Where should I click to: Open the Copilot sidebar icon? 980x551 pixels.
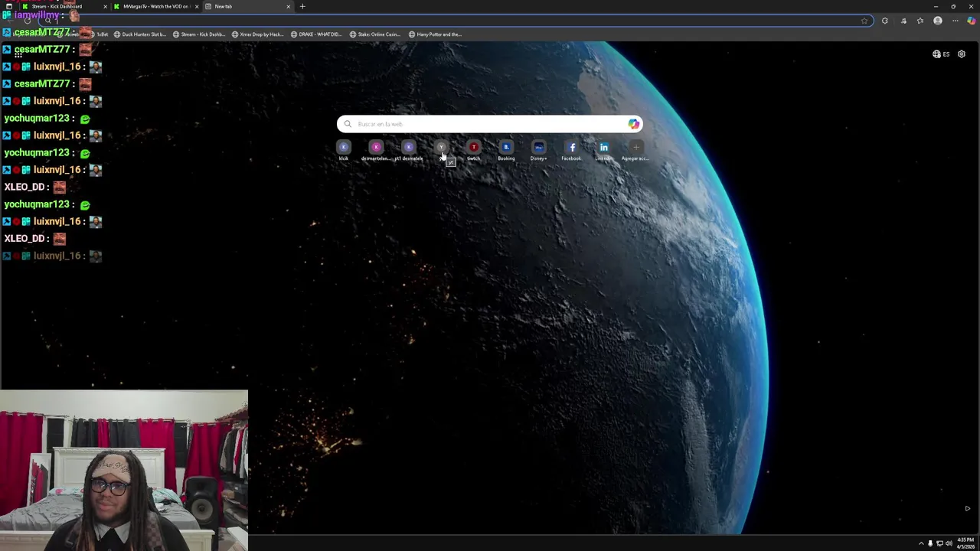[x=971, y=21]
